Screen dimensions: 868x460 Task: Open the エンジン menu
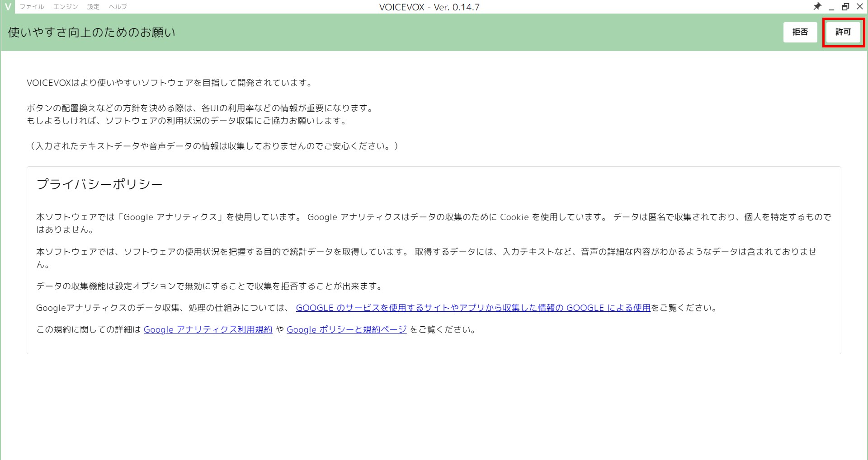66,7
